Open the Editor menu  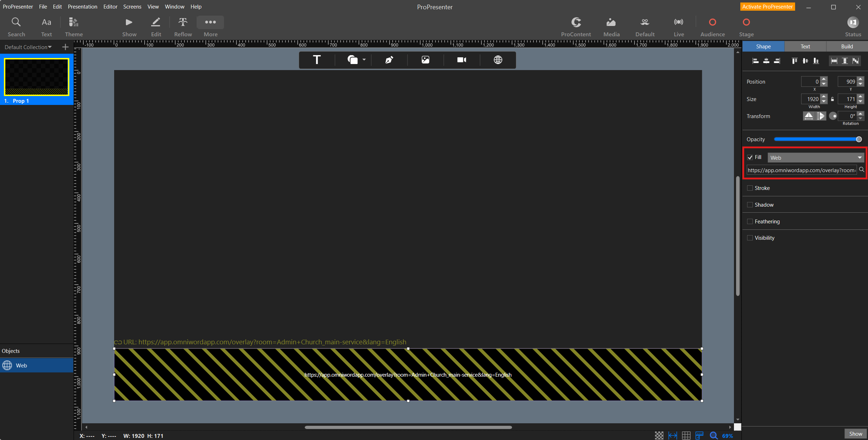pyautogui.click(x=110, y=6)
